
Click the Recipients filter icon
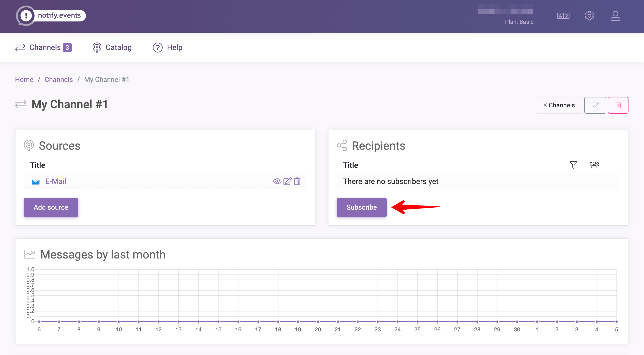click(573, 165)
